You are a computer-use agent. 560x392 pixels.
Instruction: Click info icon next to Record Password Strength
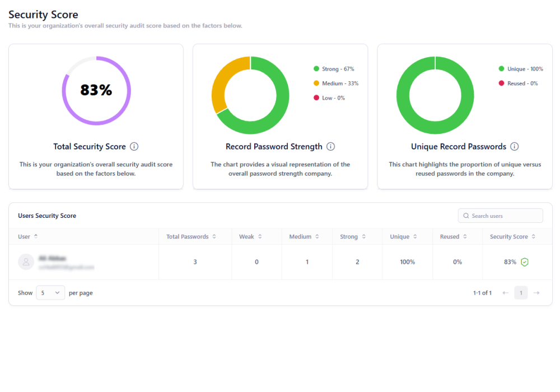330,147
